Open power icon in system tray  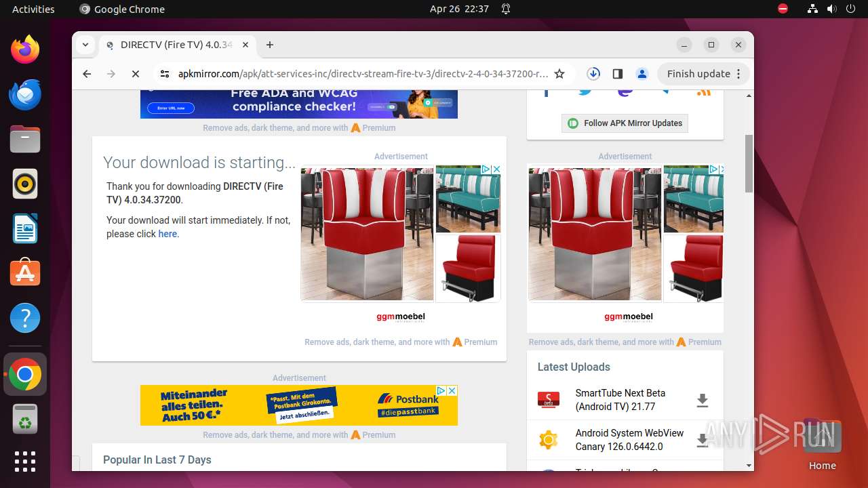851,9
